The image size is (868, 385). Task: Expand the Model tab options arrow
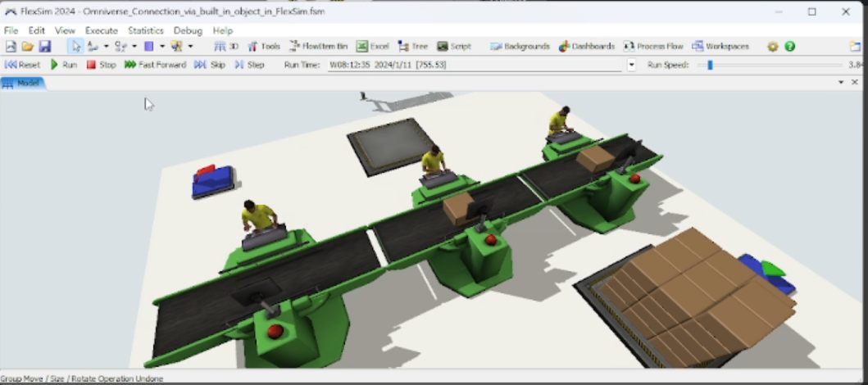840,83
